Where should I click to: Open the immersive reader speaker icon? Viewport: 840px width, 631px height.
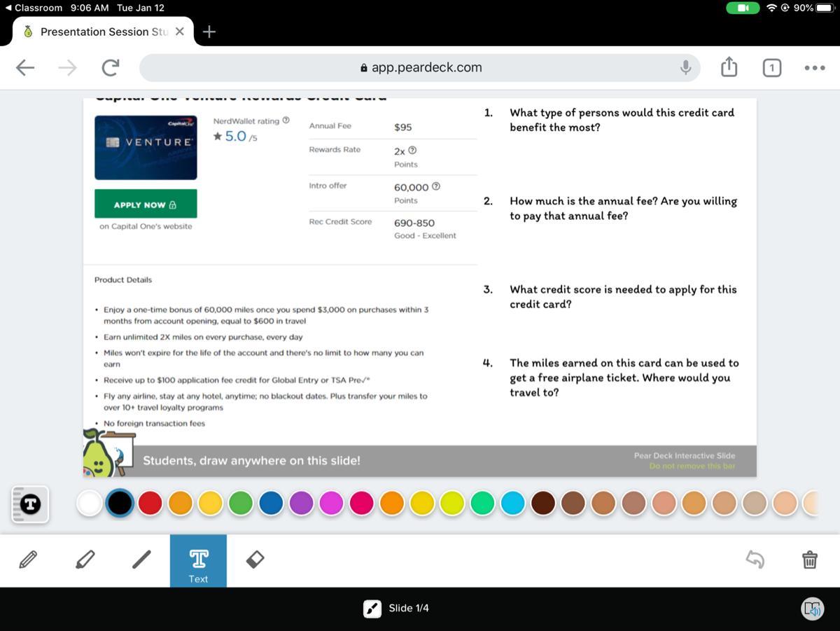[x=813, y=609]
